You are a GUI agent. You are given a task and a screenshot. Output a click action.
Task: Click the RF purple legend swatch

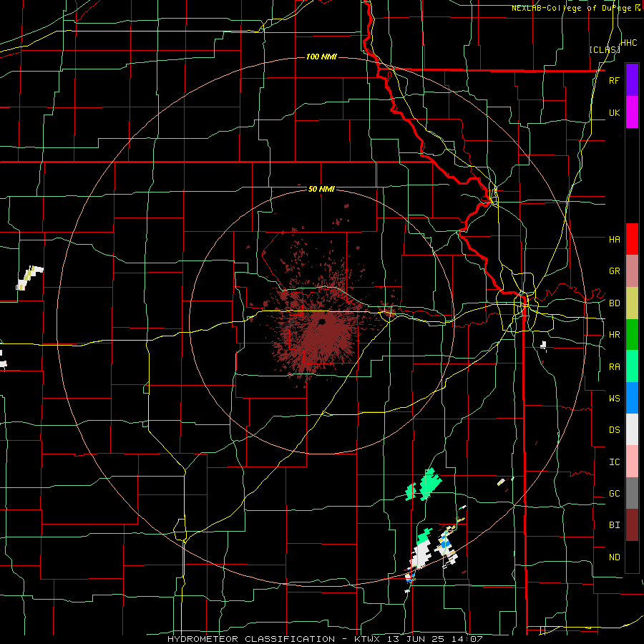[632, 80]
